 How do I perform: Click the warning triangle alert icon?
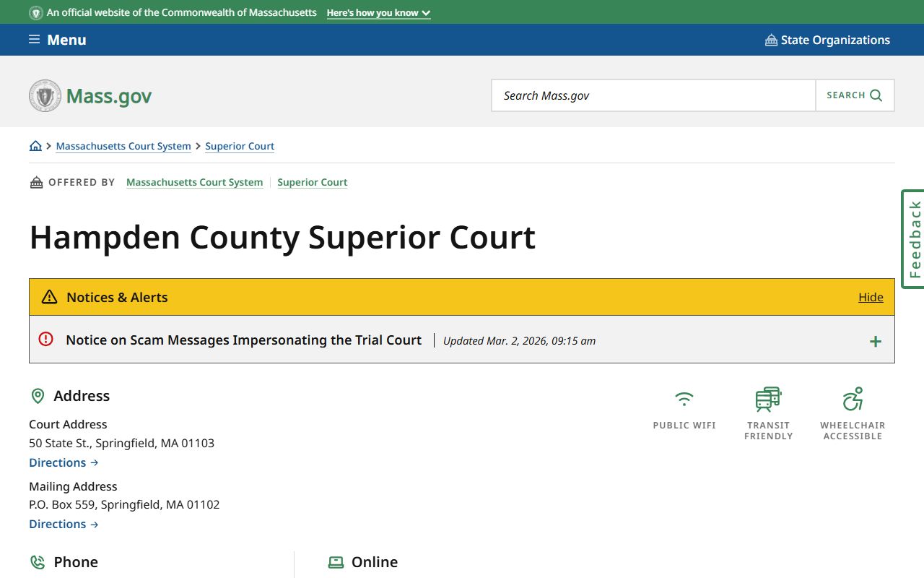coord(49,297)
